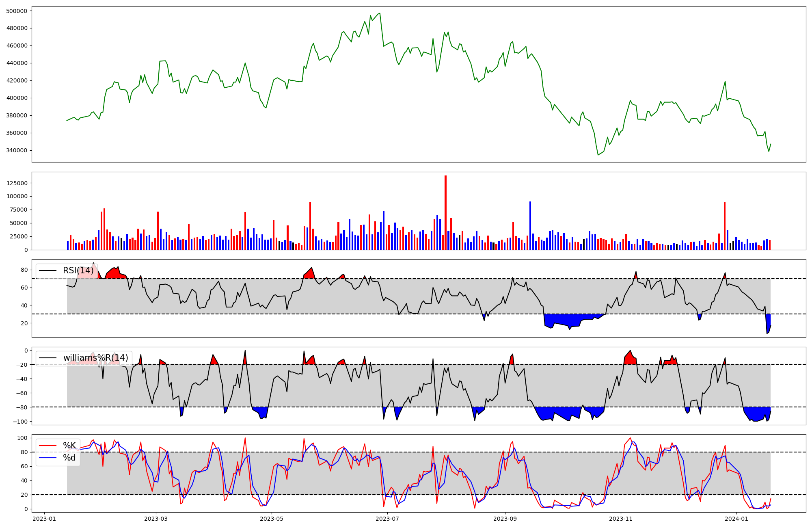
Task: Click the williams%R(14) legend label
Action: [x=95, y=358]
